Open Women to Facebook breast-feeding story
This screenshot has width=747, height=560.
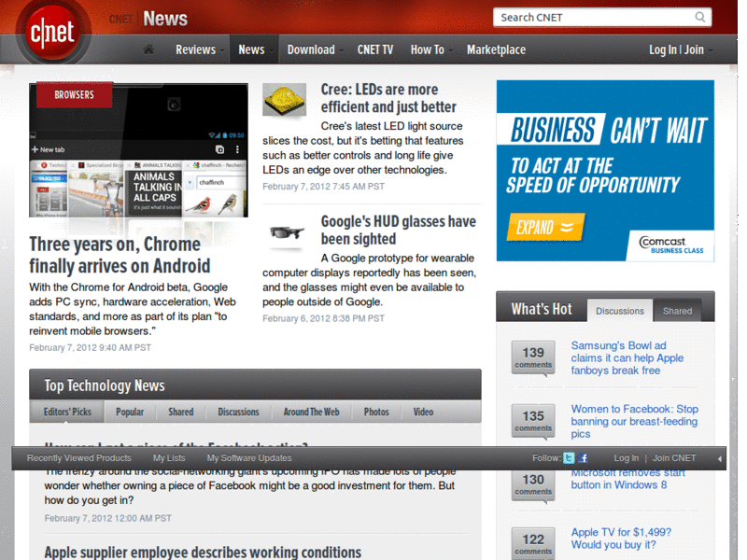coord(635,422)
